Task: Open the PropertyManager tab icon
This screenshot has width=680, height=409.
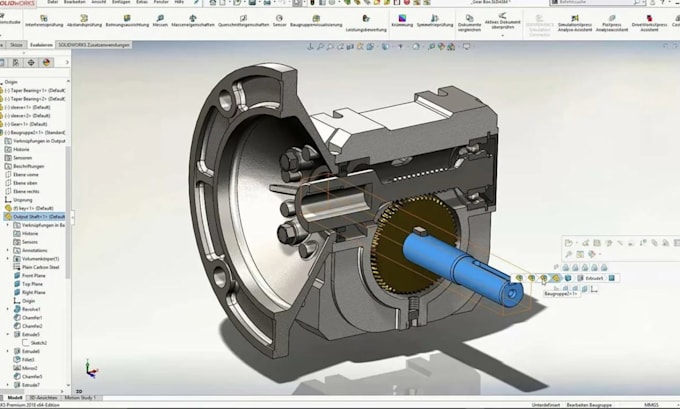Action: [x=16, y=62]
